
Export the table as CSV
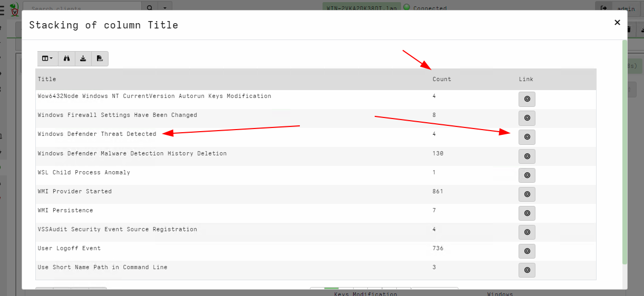[100, 58]
